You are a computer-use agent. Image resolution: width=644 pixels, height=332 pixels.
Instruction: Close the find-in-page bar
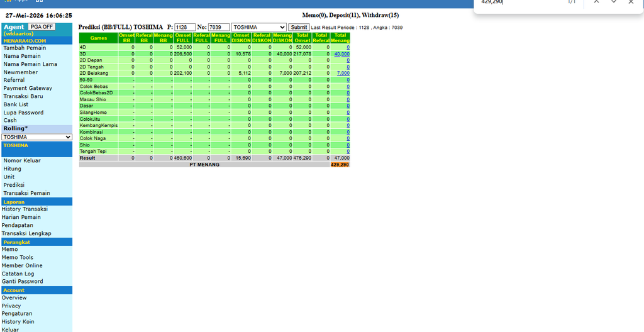click(631, 2)
